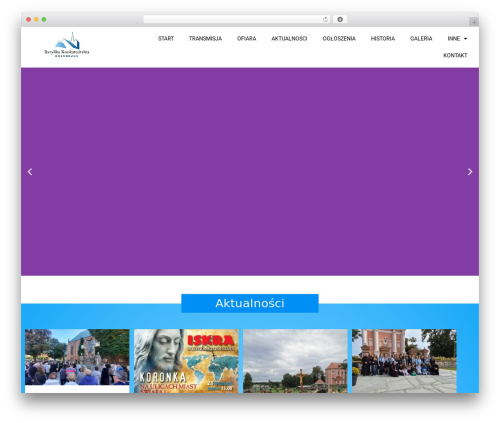The image size is (500, 423).
Task: Open the ISKRA Koronka poster thumbnail
Action: 186,361
